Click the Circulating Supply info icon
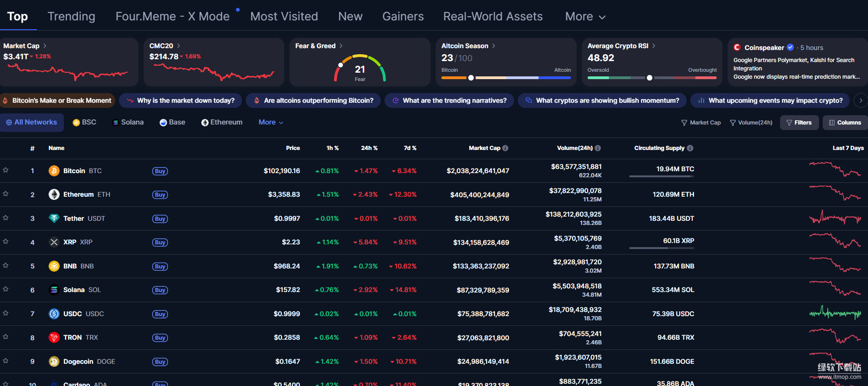The image size is (868, 386). click(x=690, y=148)
